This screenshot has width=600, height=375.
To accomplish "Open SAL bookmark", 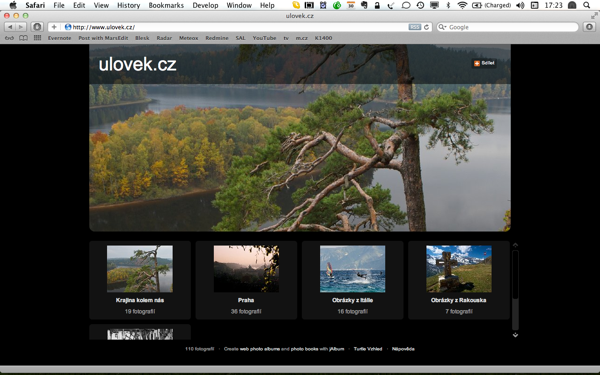I will pyautogui.click(x=240, y=38).
